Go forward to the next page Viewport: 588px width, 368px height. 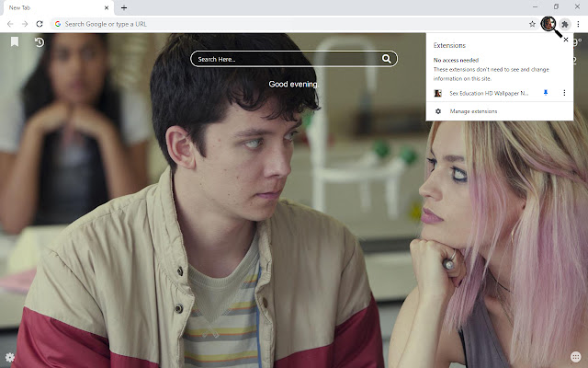point(25,24)
